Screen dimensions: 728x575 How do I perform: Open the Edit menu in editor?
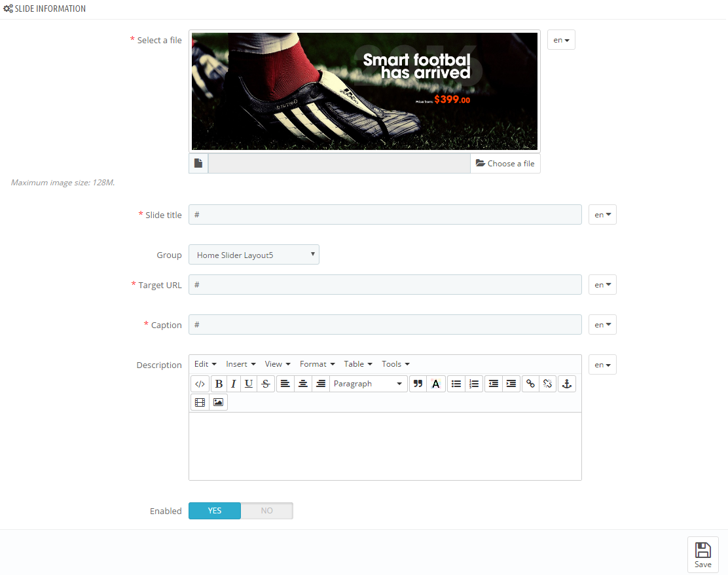tap(205, 364)
